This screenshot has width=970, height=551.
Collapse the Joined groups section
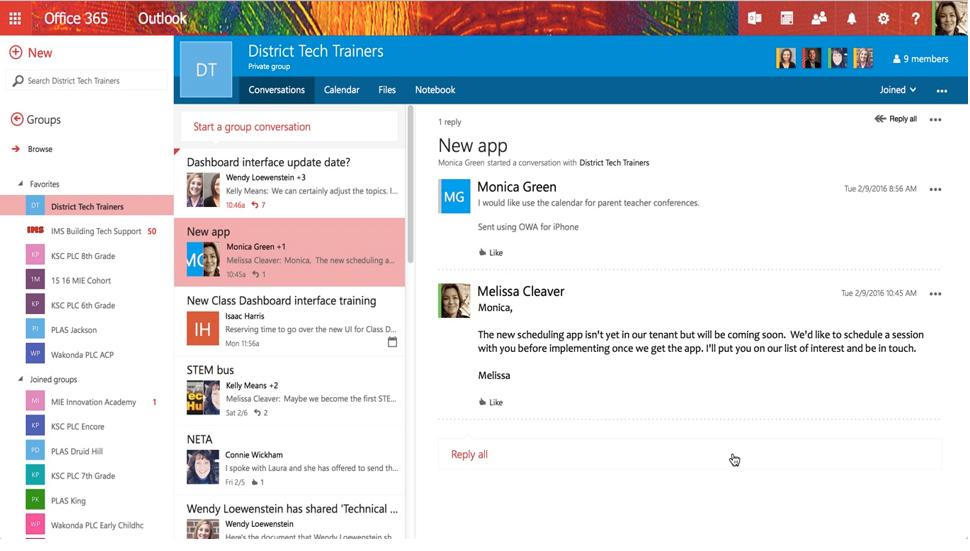point(20,379)
